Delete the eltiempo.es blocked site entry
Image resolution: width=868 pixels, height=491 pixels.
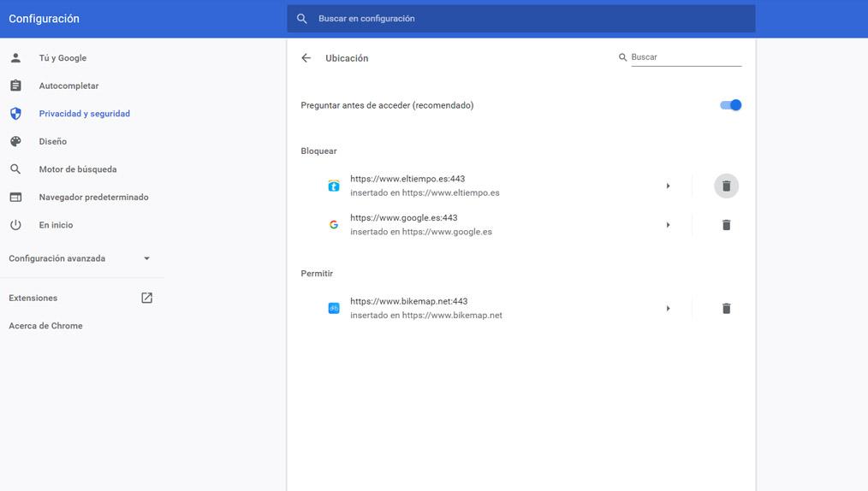click(726, 186)
